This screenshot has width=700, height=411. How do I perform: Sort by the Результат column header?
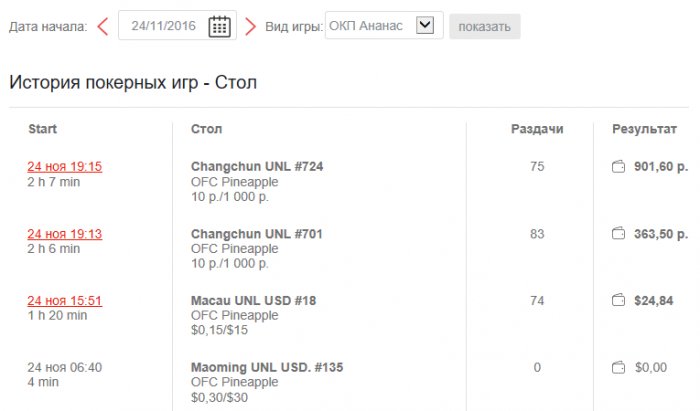(649, 129)
